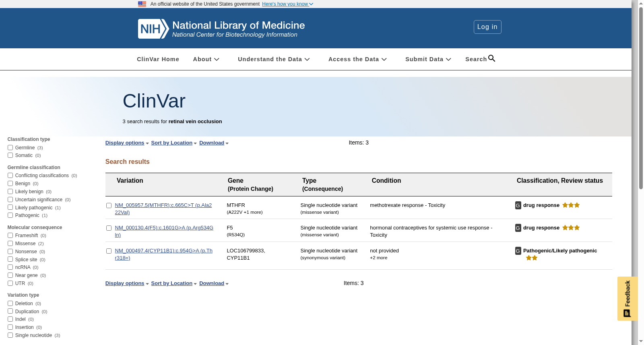Click the G germline badge for F5 row
Viewport: 644px width, 345px height.
click(x=518, y=228)
